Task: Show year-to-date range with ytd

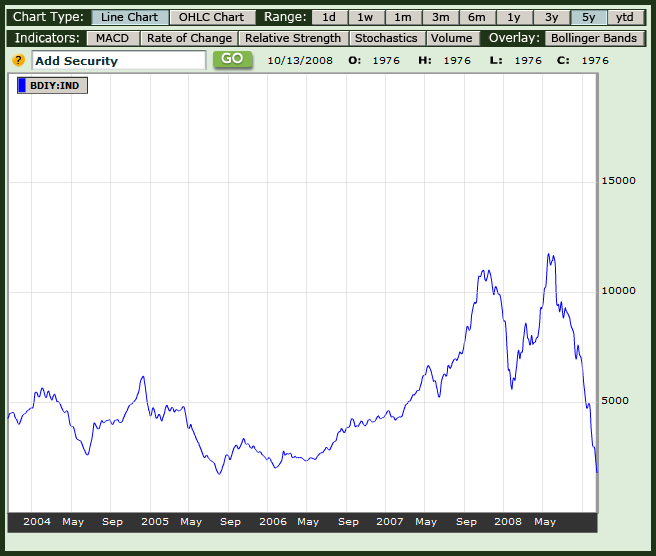Action: [x=625, y=17]
